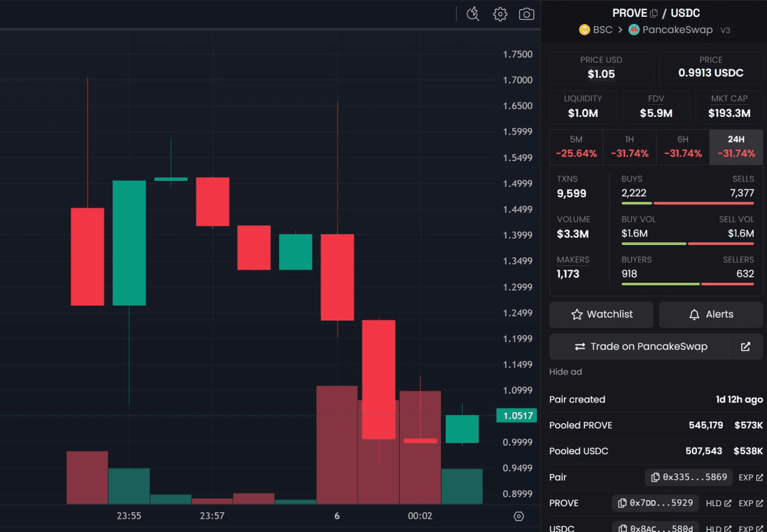Image resolution: width=767 pixels, height=532 pixels.
Task: Open PancakeSwap trade in new window icon
Action: tap(745, 346)
